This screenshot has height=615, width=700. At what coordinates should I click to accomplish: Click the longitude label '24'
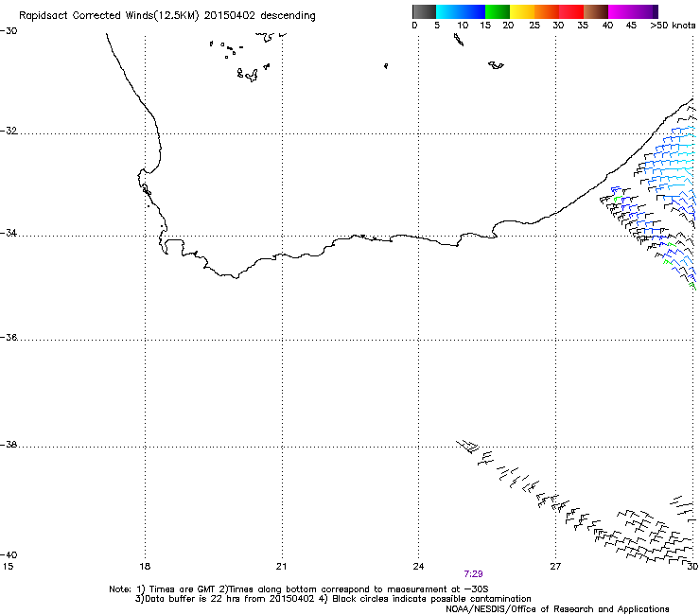coord(418,567)
